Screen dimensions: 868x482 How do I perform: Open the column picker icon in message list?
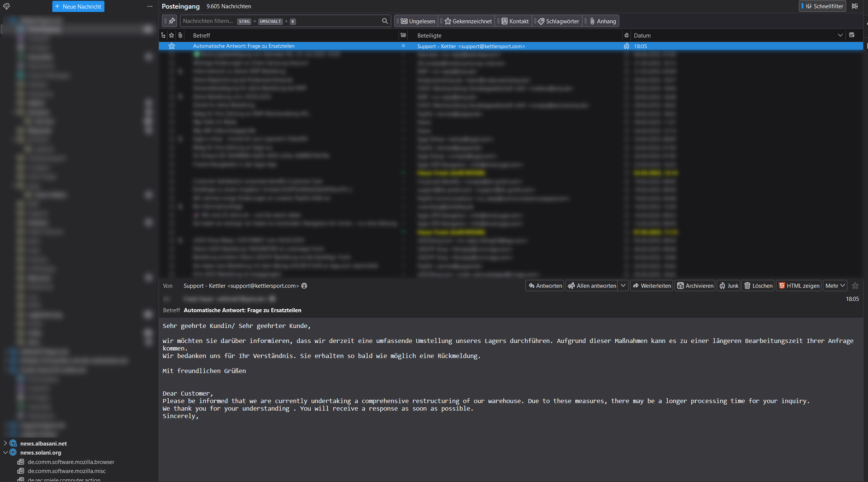click(852, 35)
